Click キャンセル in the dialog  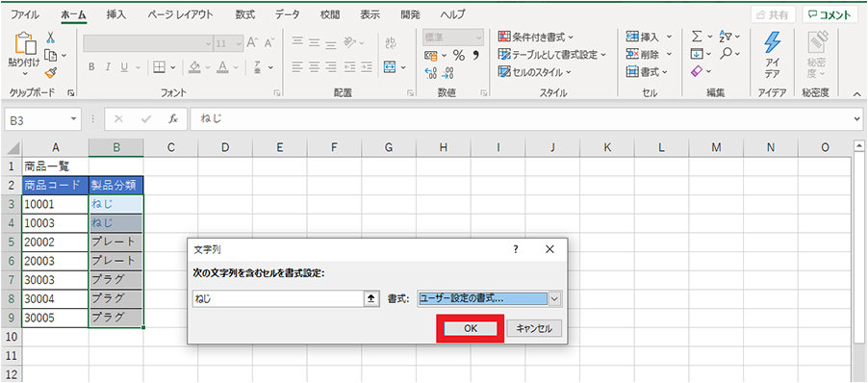pos(534,328)
